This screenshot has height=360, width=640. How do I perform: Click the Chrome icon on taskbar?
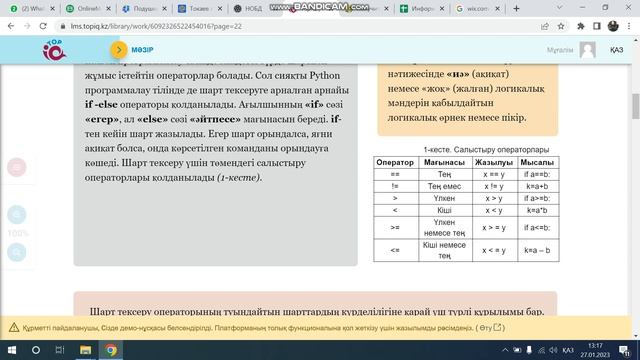pyautogui.click(x=111, y=350)
